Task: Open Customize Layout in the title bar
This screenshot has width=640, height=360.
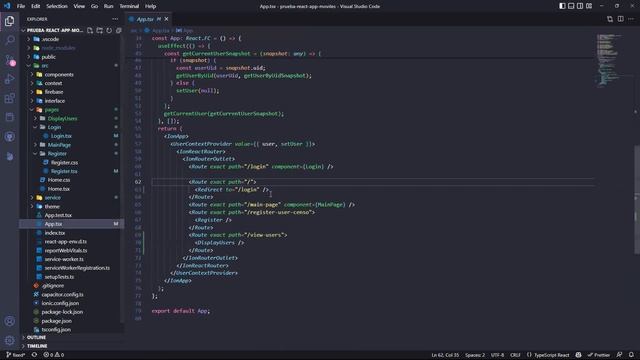Action: click(x=589, y=6)
